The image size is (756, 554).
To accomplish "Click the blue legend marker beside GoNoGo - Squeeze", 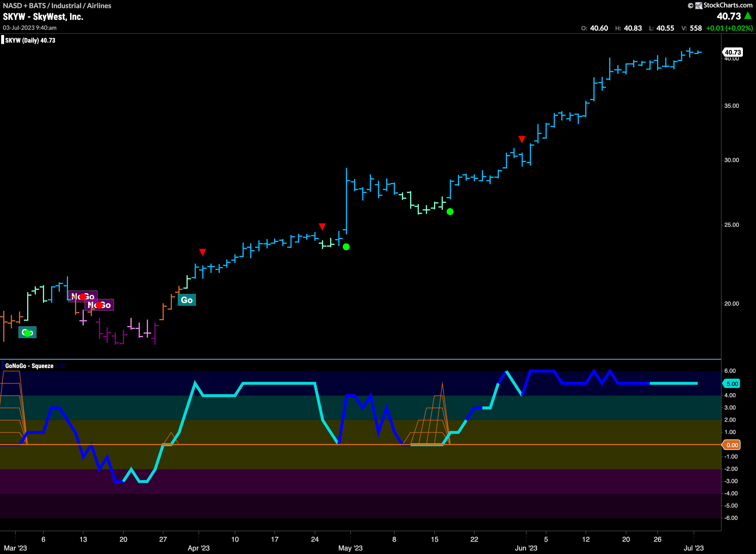I will click(x=3, y=365).
